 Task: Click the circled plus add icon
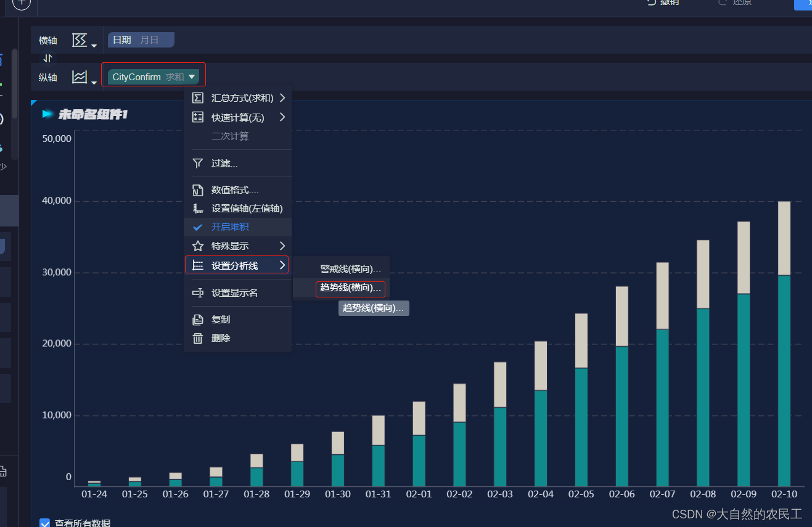tap(21, 4)
